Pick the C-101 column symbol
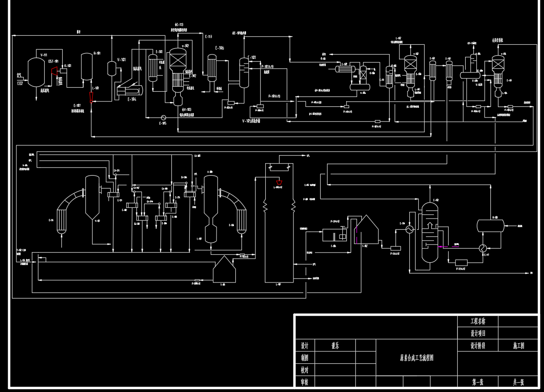This screenshot has width=544, height=392. 244,73
